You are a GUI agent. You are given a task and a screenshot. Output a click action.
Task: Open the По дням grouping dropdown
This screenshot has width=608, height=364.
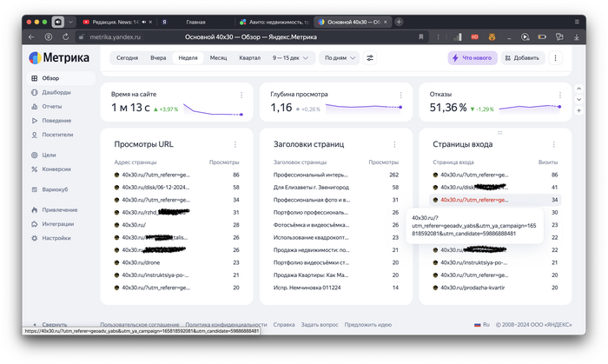coord(339,58)
